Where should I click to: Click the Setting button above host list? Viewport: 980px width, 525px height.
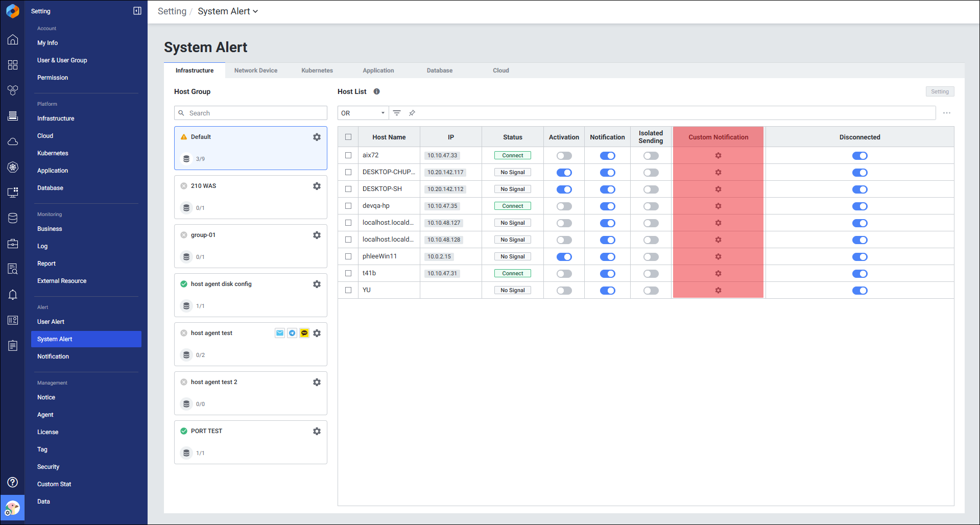pos(939,91)
